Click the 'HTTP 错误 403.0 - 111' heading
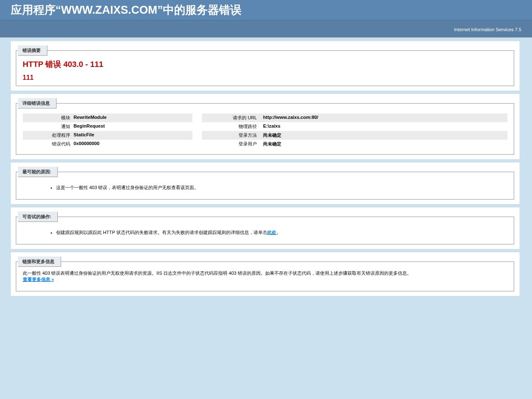This screenshot has height=399, width=532. [63, 64]
